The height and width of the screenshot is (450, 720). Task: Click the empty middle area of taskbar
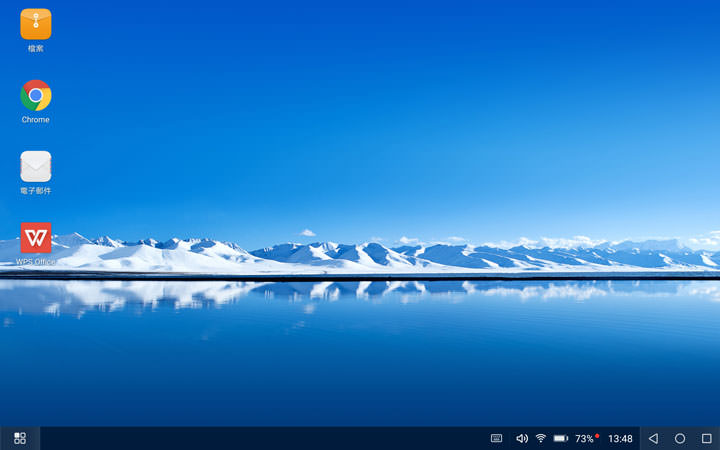pyautogui.click(x=260, y=438)
